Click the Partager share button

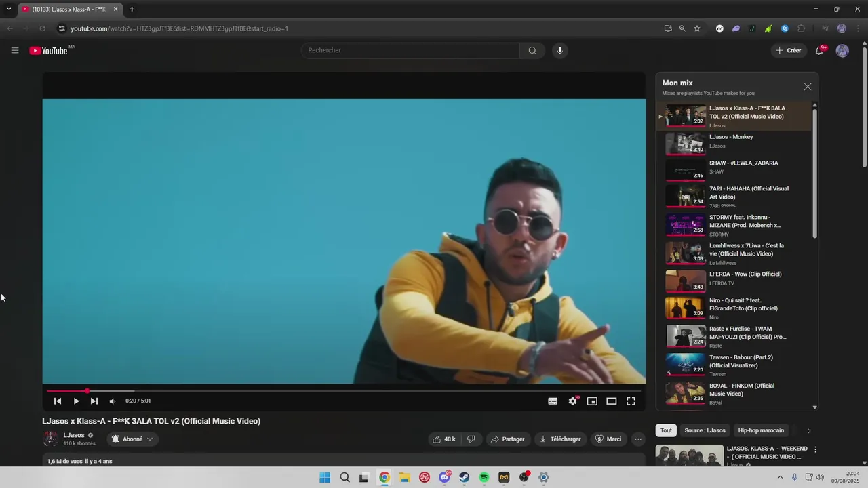pos(508,439)
